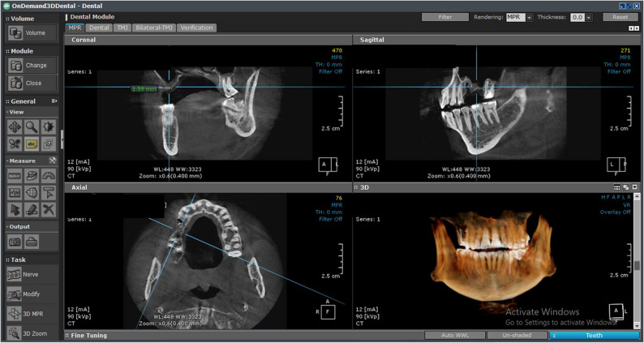Toggle the Filter button at top
This screenshot has width=644, height=343.
tap(444, 17)
